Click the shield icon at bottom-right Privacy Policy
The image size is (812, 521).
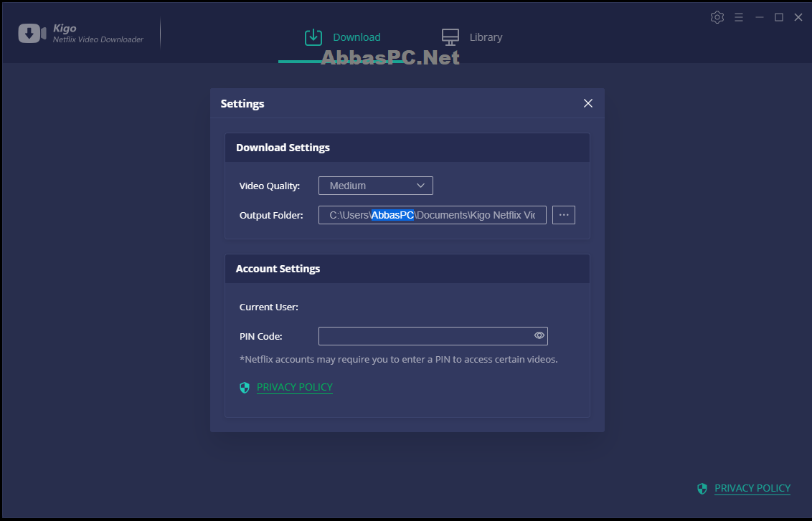[x=702, y=489]
